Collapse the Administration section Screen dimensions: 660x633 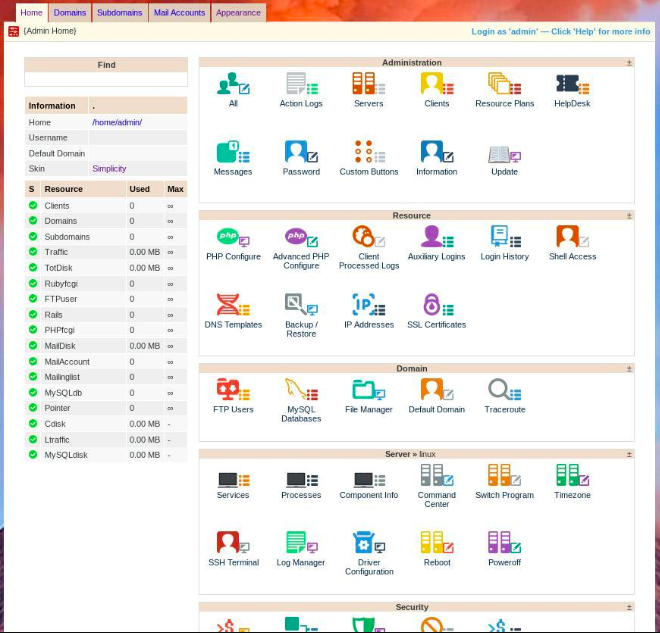629,63
